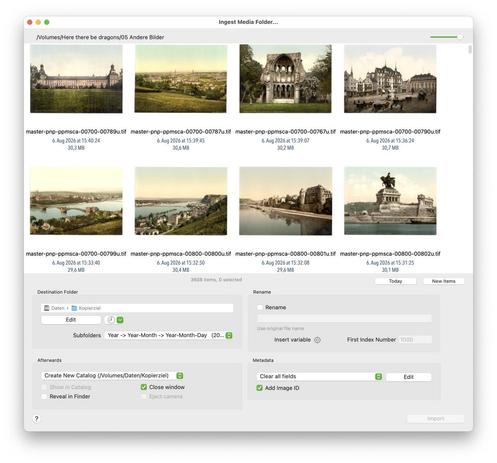
Task: Toggle the Add Image ID checkbox
Action: tap(259, 388)
